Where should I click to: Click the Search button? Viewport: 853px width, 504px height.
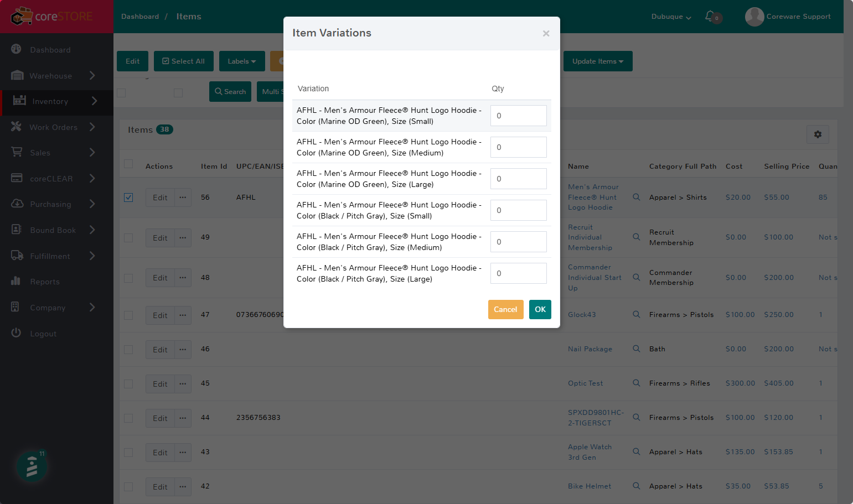[230, 92]
